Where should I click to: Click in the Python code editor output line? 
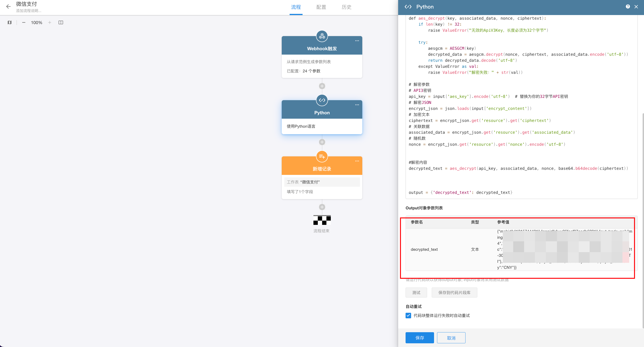(x=460, y=192)
